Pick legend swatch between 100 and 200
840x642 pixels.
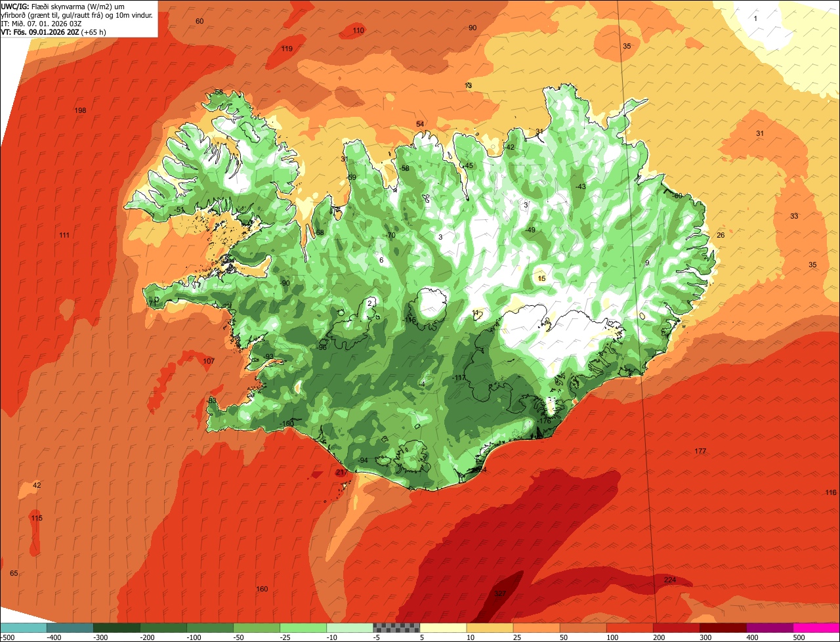[629, 628]
